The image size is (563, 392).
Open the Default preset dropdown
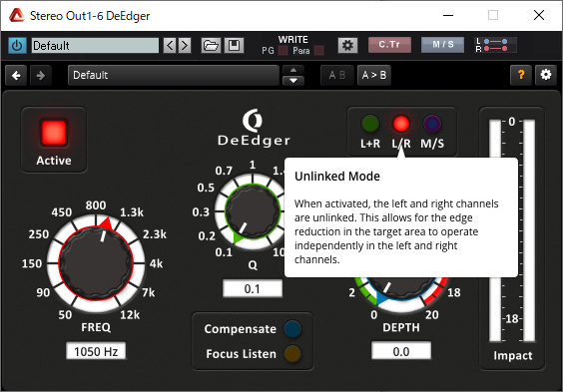point(174,75)
